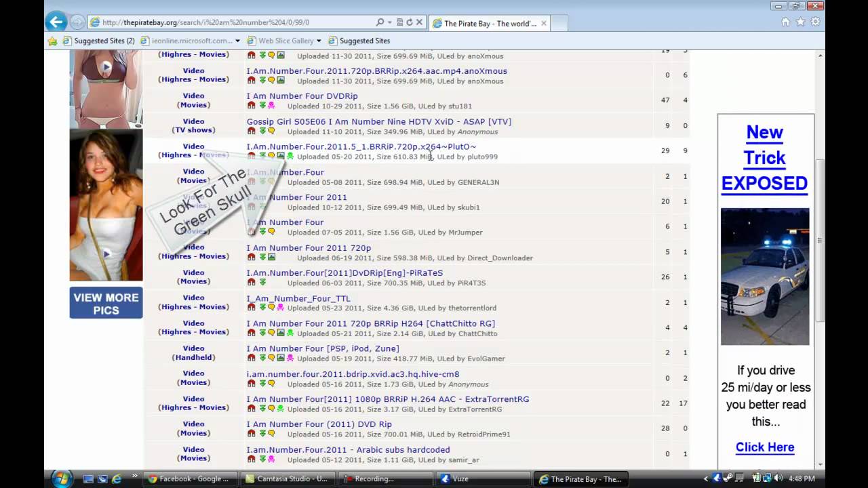Click the scrollbar down arrow
Screen dimensions: 868x488
(821, 464)
